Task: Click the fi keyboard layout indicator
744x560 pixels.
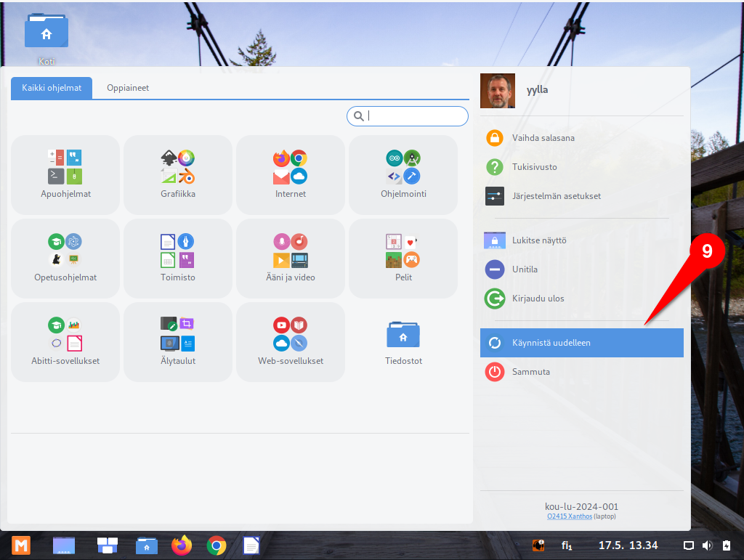Action: tap(567, 545)
